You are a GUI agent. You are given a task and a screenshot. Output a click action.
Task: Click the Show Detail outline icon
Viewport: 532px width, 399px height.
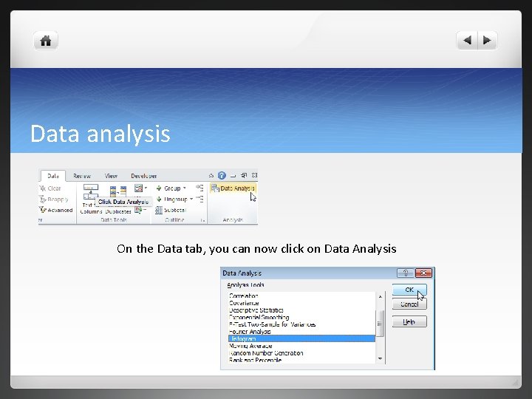pyautogui.click(x=199, y=188)
